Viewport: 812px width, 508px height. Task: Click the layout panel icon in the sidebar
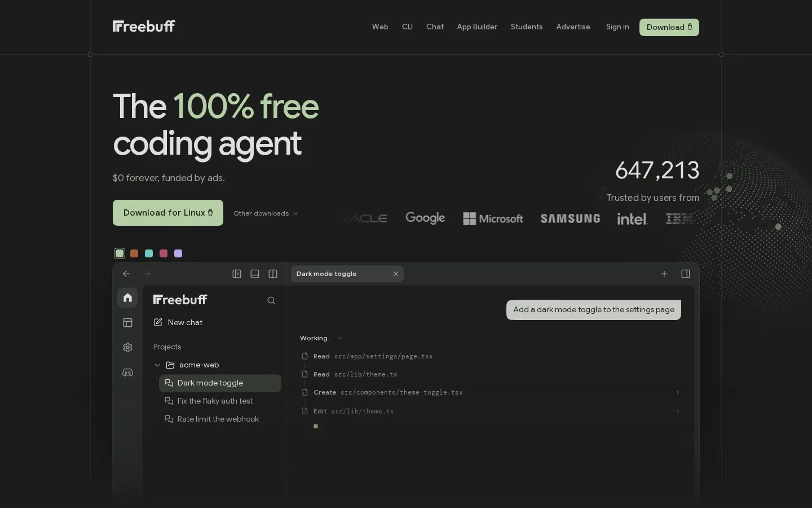(x=127, y=322)
